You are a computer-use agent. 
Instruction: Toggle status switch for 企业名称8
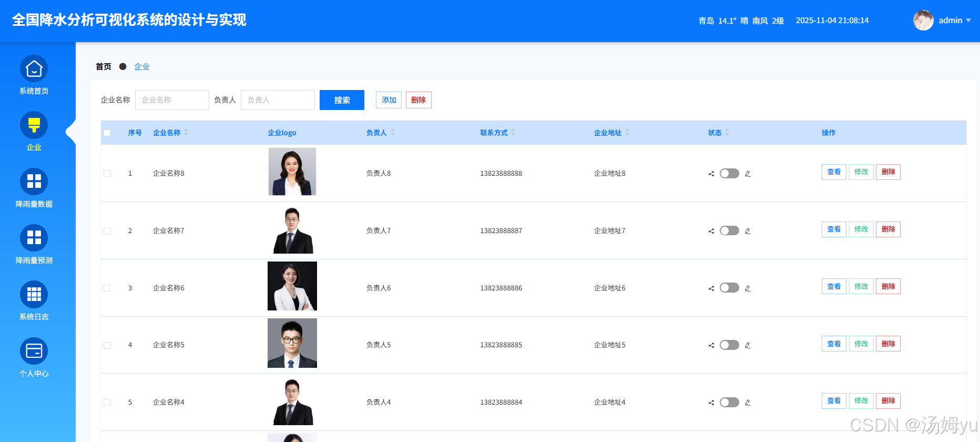(729, 174)
